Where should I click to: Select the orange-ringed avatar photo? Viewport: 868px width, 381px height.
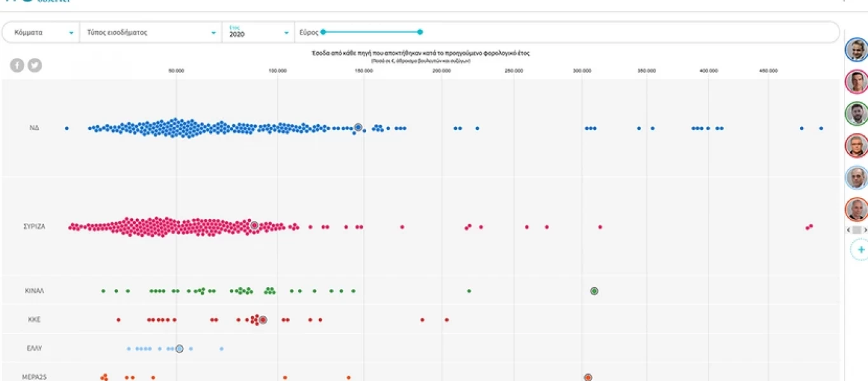click(x=857, y=210)
